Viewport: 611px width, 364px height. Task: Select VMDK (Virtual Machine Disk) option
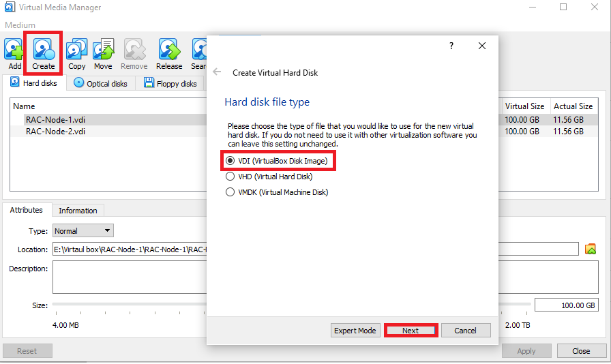(x=277, y=192)
